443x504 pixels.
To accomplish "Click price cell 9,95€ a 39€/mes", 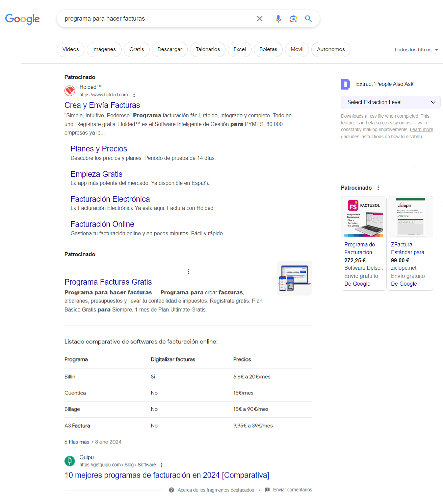I will (x=253, y=426).
